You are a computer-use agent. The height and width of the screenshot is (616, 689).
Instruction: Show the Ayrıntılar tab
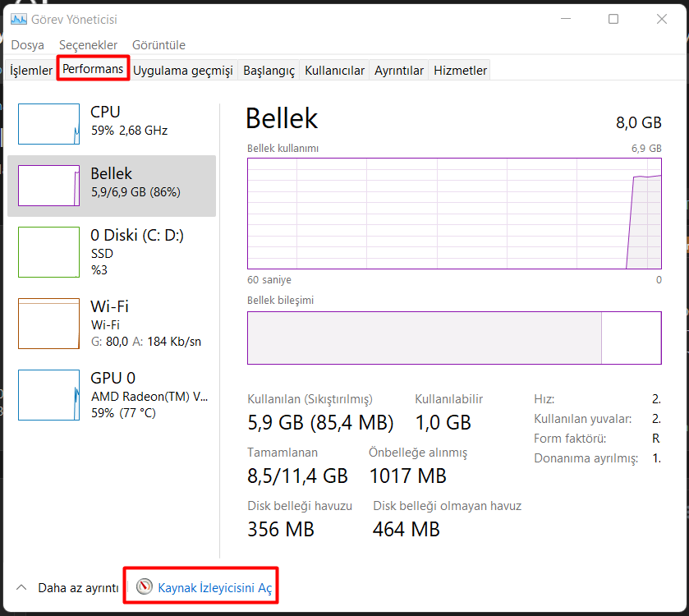[x=399, y=71]
